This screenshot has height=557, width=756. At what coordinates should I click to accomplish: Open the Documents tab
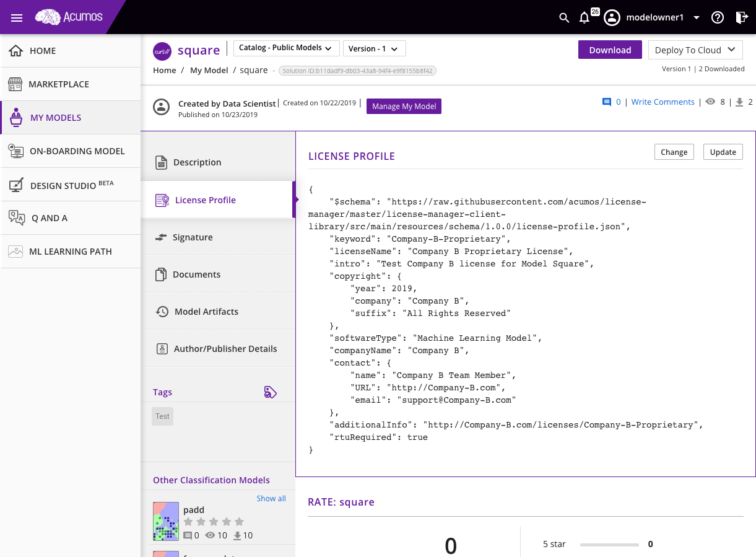click(x=218, y=274)
